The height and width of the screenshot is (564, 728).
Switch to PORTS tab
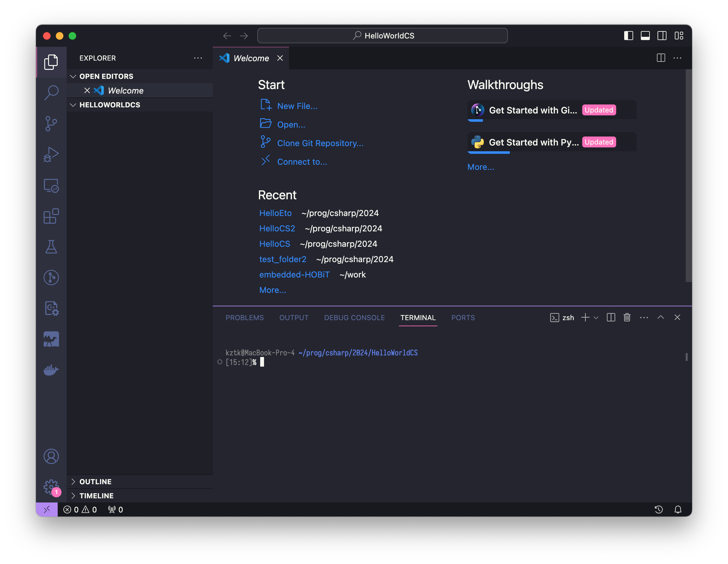[463, 317]
